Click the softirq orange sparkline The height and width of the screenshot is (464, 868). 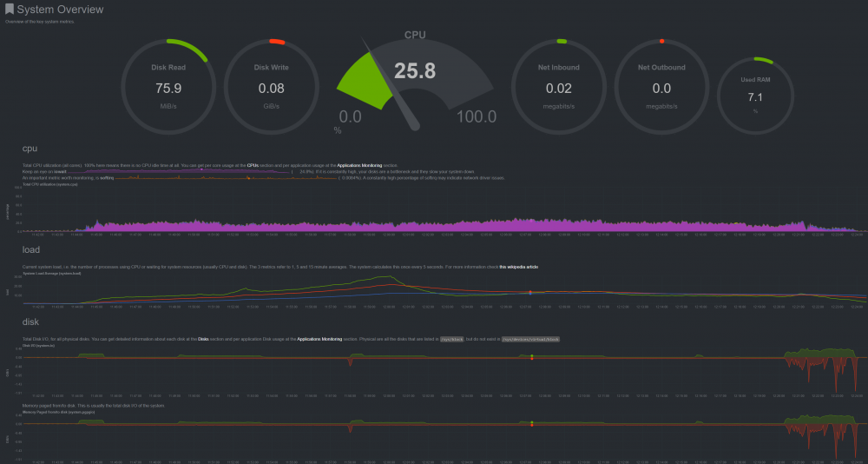[x=226, y=178]
